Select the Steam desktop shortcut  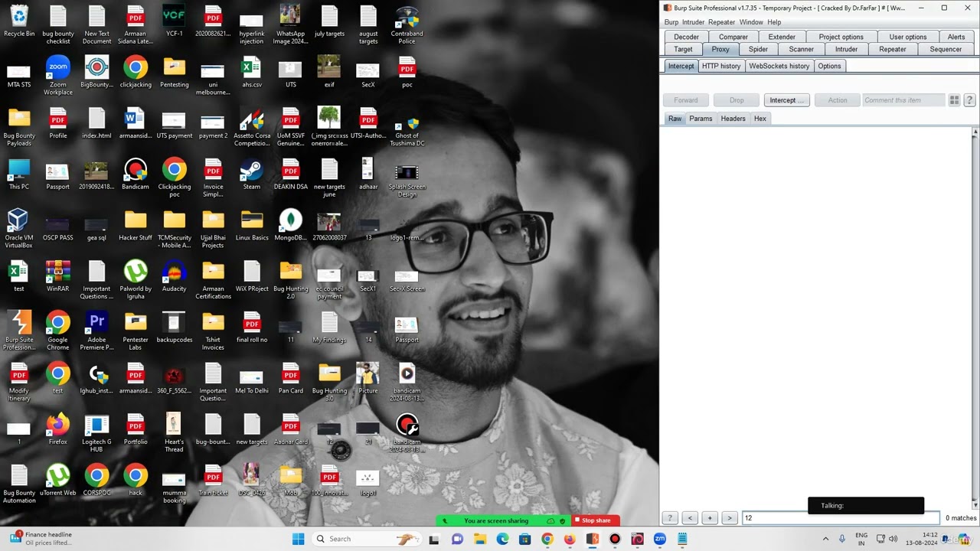coord(252,175)
